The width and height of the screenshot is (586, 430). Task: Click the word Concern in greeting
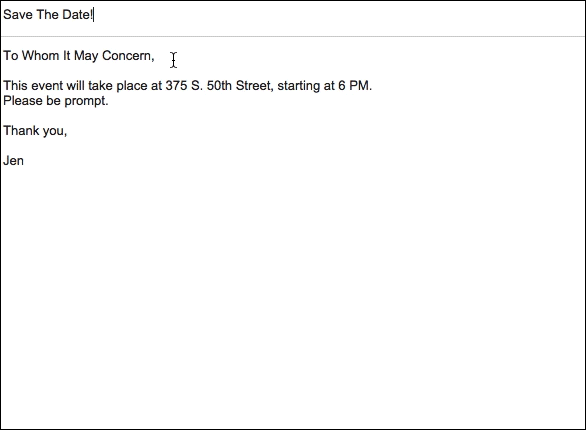pos(127,56)
